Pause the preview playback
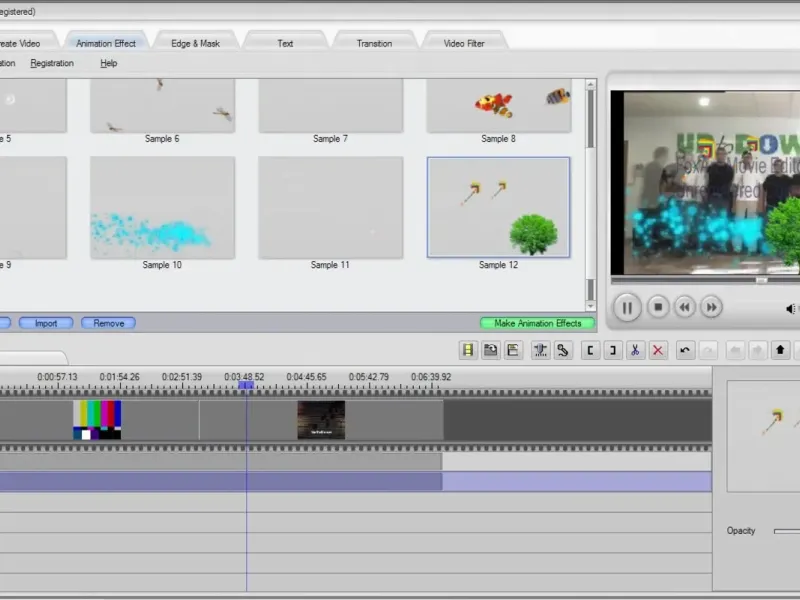 point(627,308)
